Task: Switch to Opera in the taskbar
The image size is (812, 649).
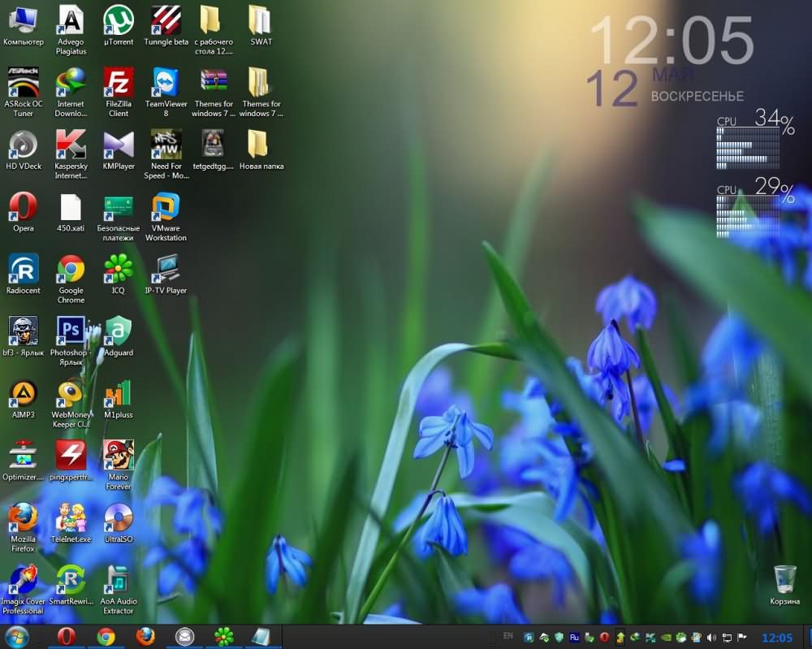Action: coord(66,637)
